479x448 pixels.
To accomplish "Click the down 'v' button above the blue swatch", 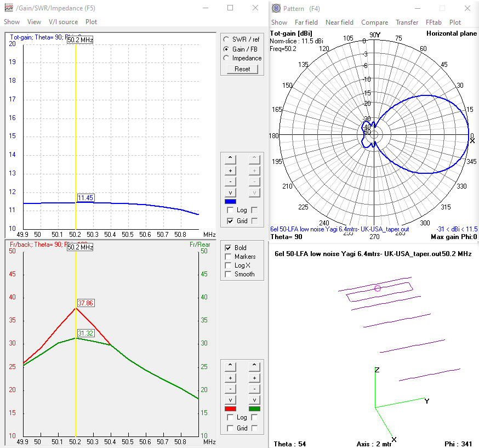I will point(230,192).
